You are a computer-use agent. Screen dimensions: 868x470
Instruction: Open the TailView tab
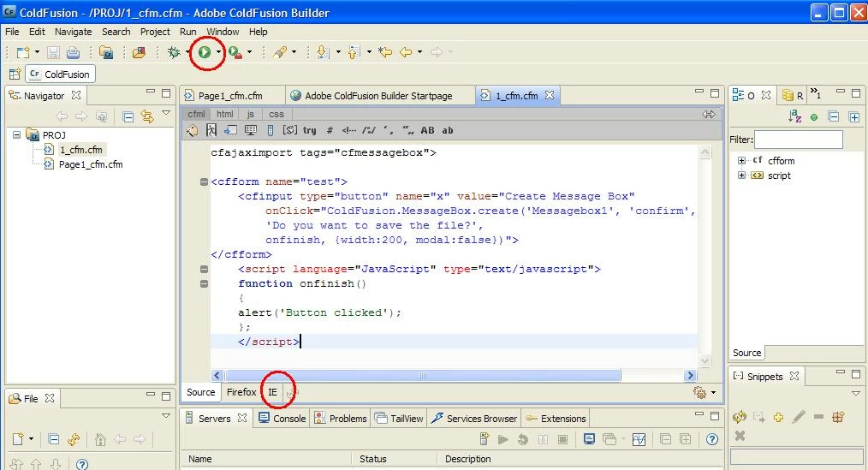pyautogui.click(x=399, y=419)
